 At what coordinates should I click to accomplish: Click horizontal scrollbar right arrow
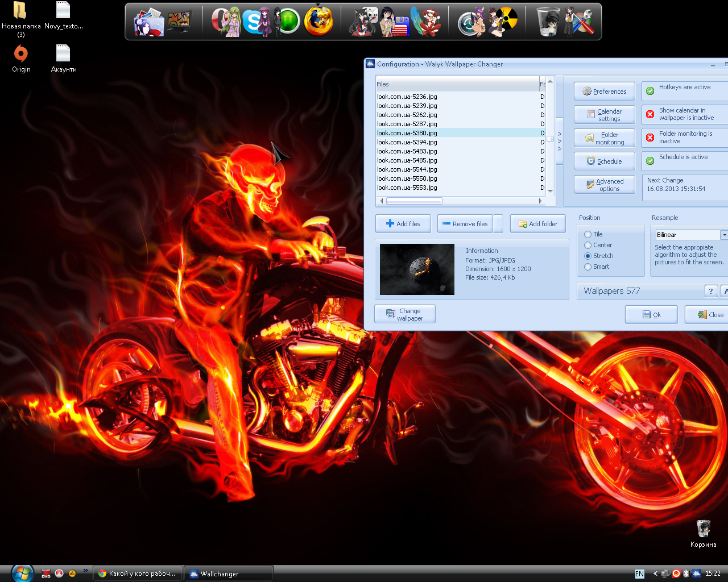(x=540, y=201)
